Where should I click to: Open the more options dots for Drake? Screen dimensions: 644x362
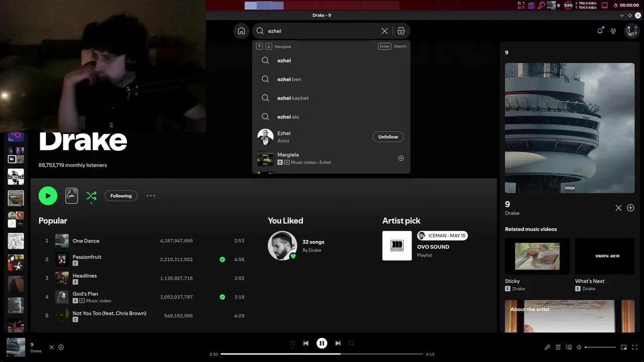click(x=151, y=196)
